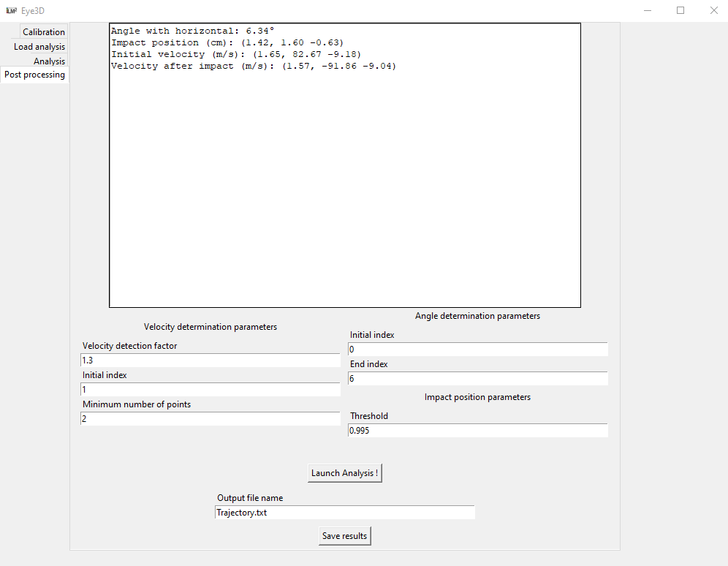
Task: Focus the End index input field
Action: point(478,378)
